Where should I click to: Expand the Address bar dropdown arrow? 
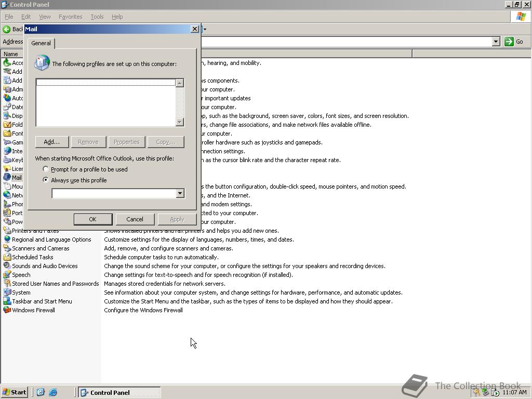tap(496, 42)
